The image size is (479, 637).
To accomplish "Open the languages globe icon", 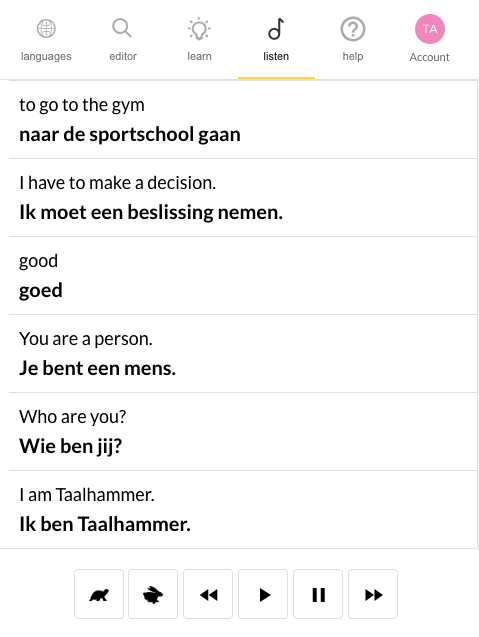I will pos(46,29).
